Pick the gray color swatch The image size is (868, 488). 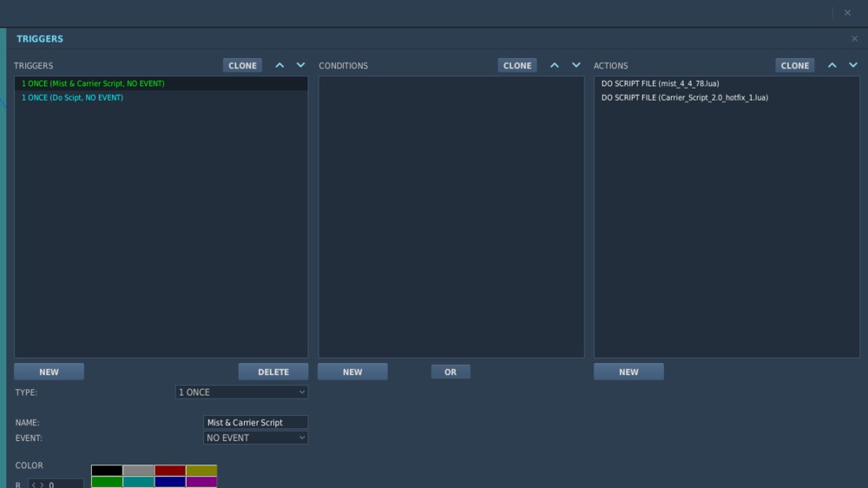[x=138, y=471]
